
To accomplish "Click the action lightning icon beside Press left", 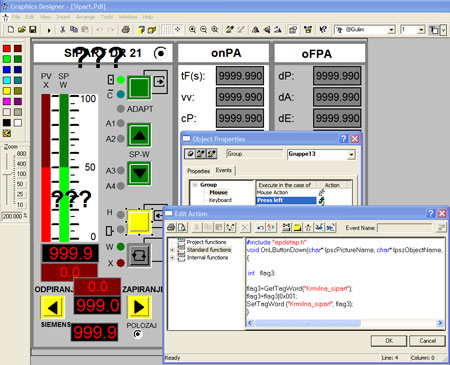I will (322, 200).
